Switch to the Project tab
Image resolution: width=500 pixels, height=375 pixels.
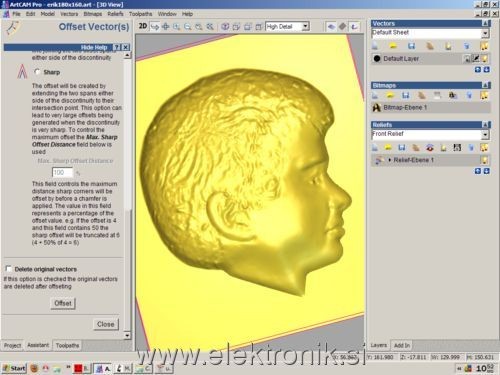tap(13, 346)
